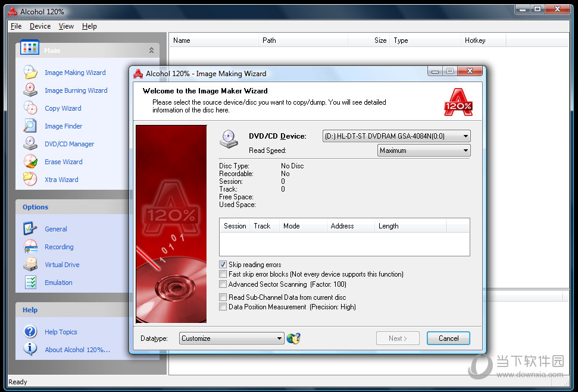Enable Fast skip error blocks checkbox

click(223, 274)
